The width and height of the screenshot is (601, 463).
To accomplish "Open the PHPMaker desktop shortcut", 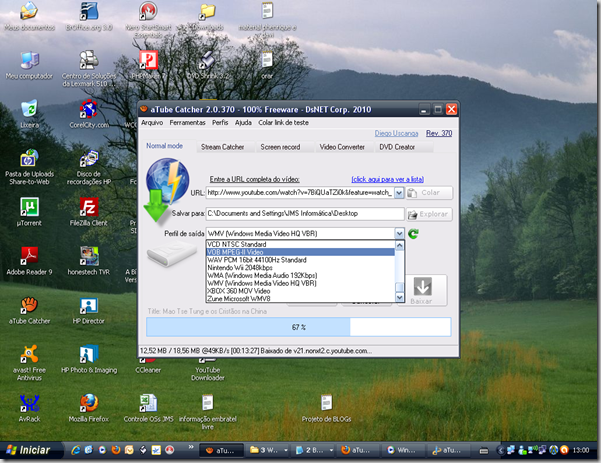I will (148, 65).
